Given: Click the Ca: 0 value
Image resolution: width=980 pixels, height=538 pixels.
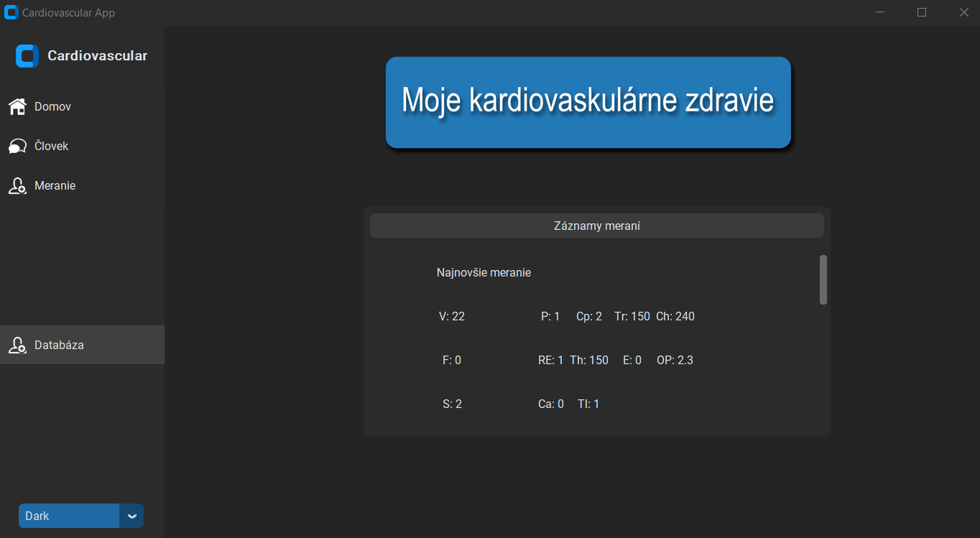Looking at the screenshot, I should tap(551, 404).
